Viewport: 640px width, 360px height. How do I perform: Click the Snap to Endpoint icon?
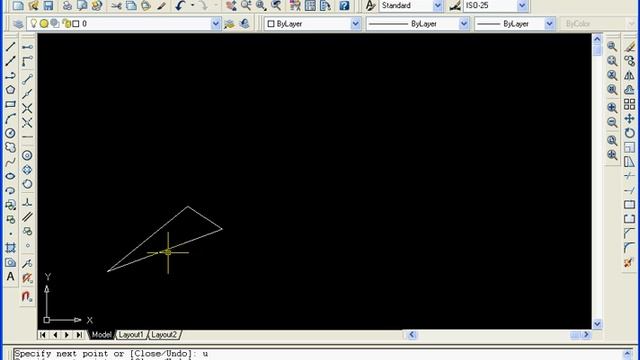[x=27, y=79]
